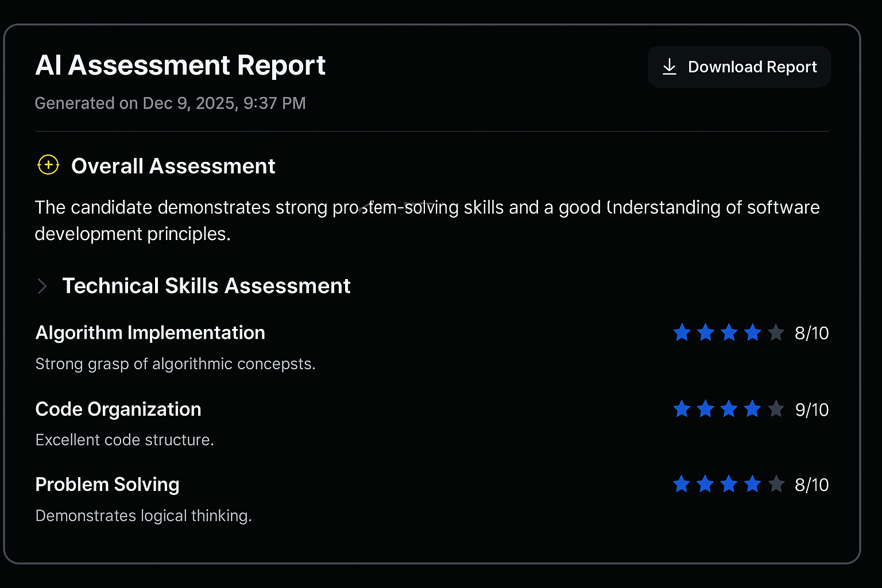The width and height of the screenshot is (882, 588).
Task: Select the Problem Solving skill title
Action: tap(107, 485)
